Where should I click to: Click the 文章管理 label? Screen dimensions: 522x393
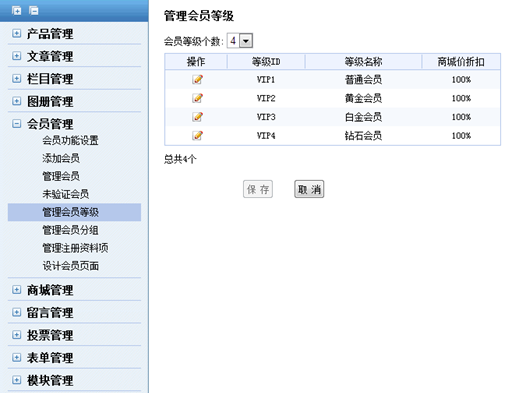coord(50,56)
